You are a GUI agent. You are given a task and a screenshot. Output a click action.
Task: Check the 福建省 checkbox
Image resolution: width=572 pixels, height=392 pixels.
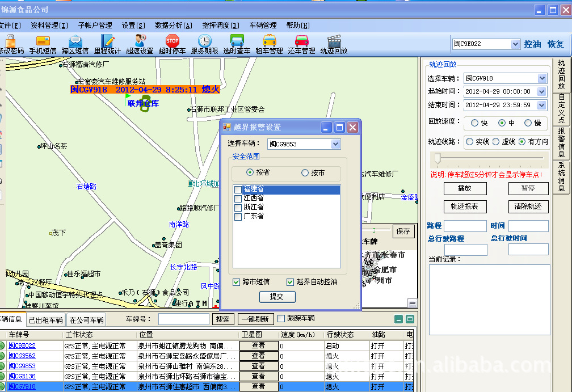[x=238, y=189]
